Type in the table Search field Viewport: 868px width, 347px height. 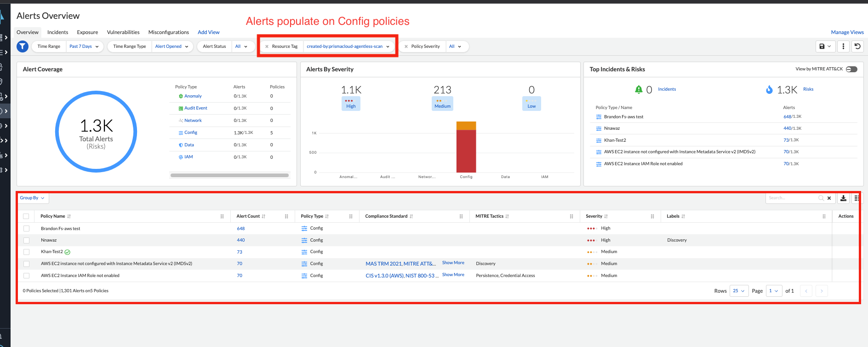tap(792, 198)
